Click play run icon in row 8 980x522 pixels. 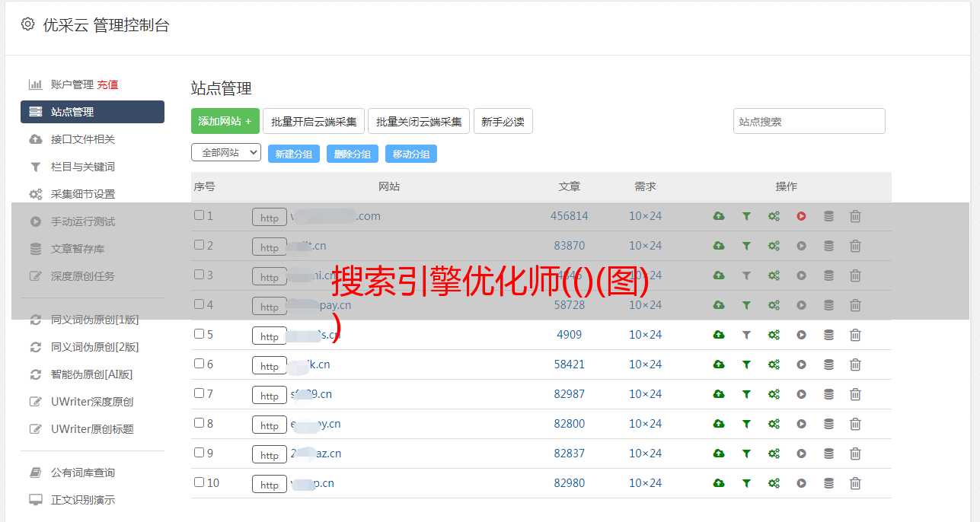pos(801,424)
